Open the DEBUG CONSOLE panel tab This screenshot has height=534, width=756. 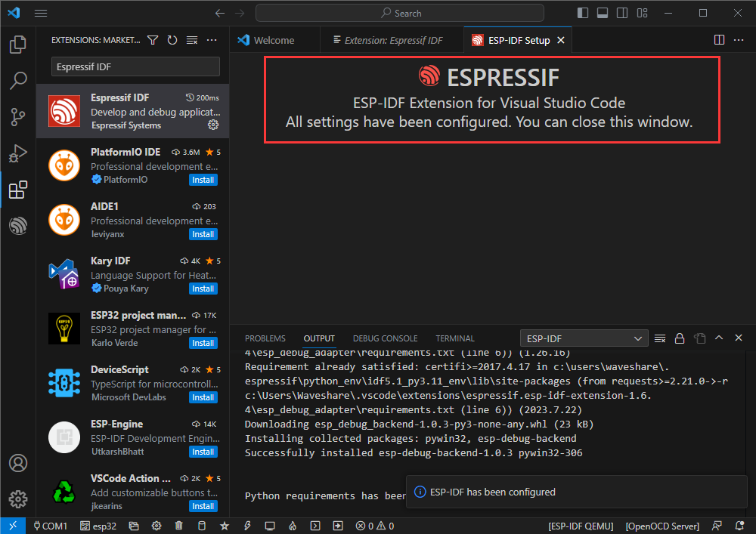tap(386, 338)
